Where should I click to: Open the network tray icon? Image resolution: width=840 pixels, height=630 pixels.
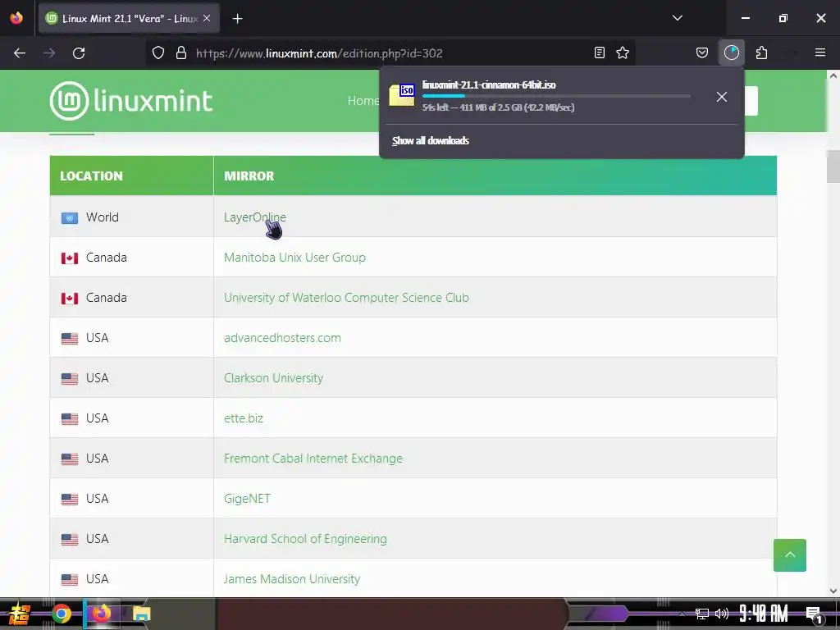pyautogui.click(x=702, y=614)
